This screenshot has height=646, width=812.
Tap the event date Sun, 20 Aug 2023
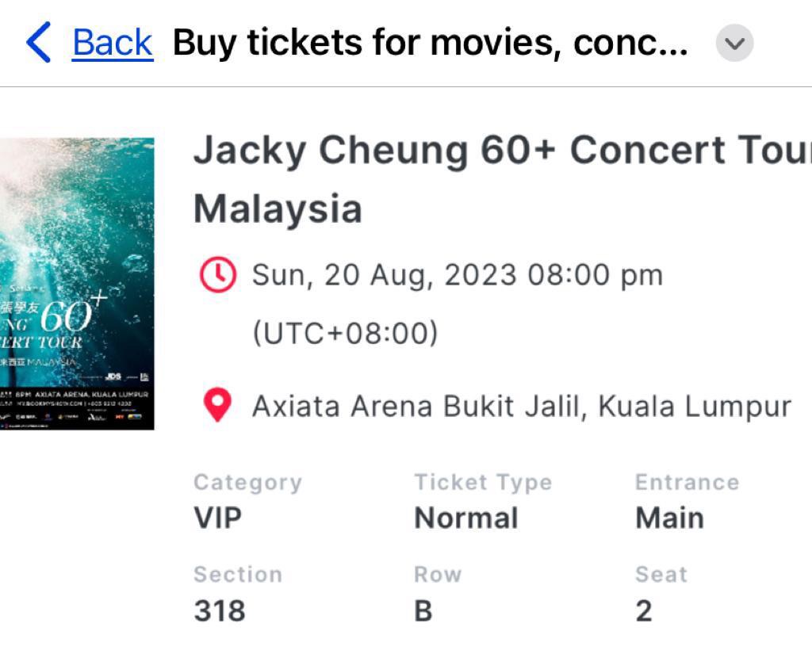pos(458,273)
